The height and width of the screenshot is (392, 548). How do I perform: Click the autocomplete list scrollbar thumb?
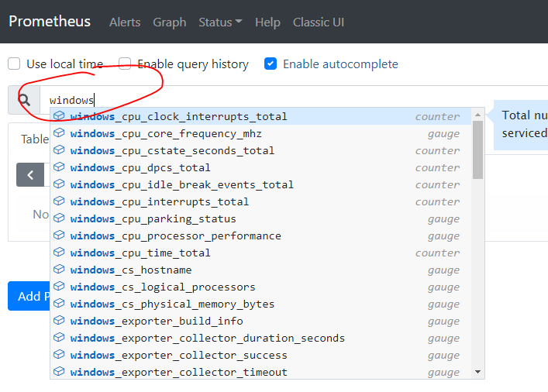click(x=477, y=147)
